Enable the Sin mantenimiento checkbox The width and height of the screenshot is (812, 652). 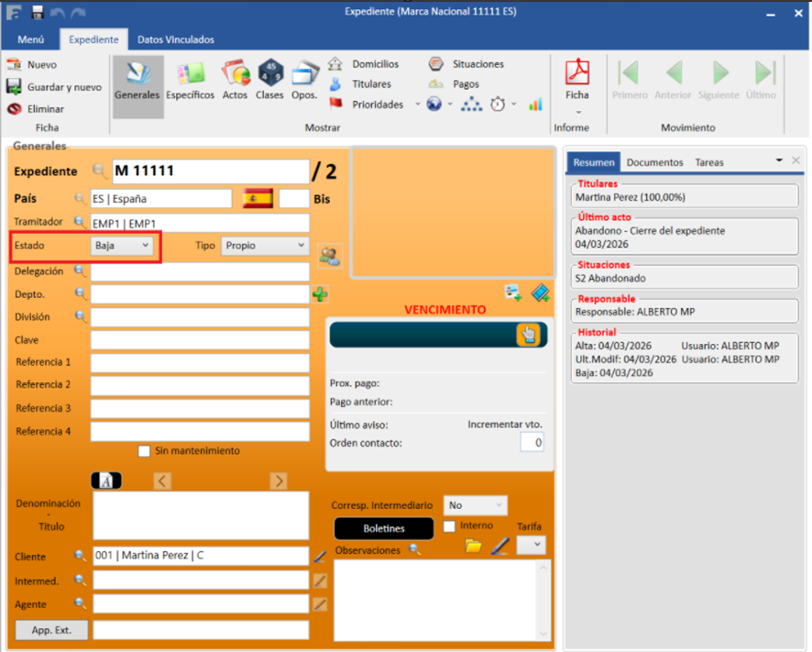coord(144,451)
